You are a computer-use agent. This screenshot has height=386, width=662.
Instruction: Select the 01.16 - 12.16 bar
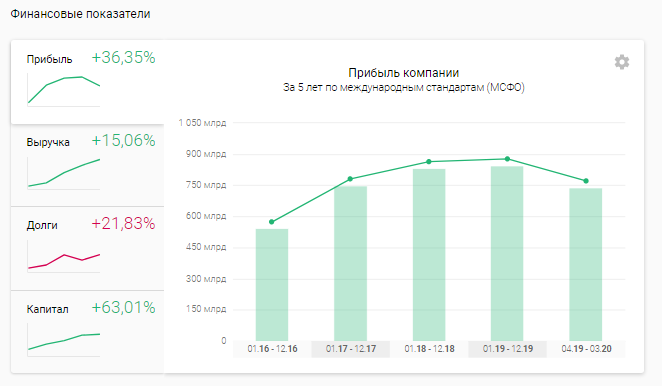click(x=272, y=285)
